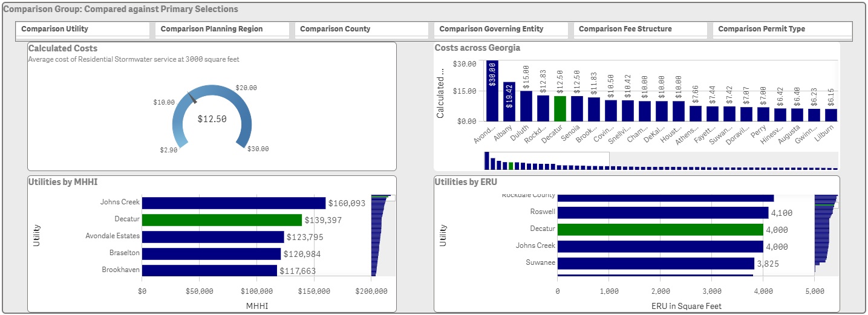Image resolution: width=868 pixels, height=315 pixels.
Task: Click the $117,663 value label
Action: click(298, 271)
